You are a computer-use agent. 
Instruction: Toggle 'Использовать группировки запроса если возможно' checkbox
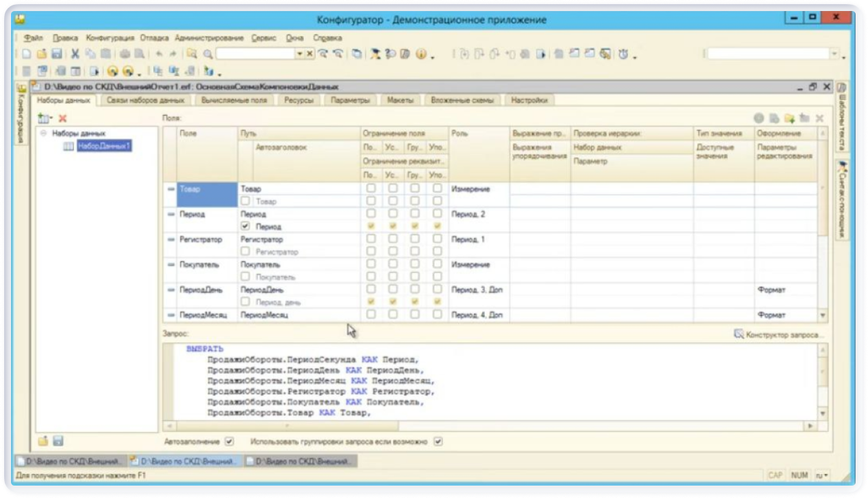tap(437, 442)
